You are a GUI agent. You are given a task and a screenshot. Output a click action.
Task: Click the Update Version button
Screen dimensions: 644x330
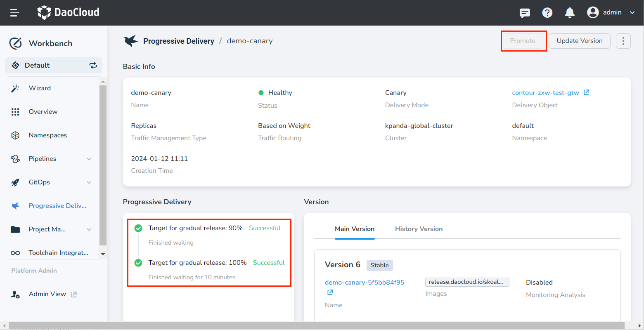click(579, 41)
